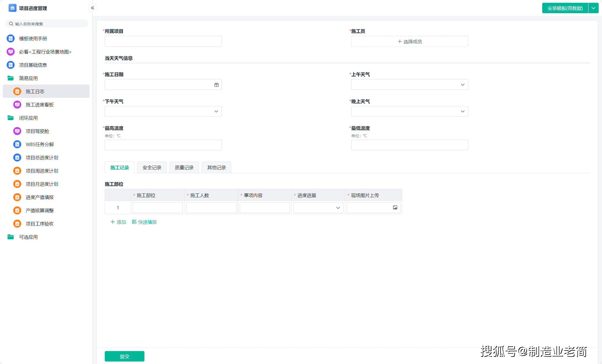Open the 上午天气 dropdown
Screen dimensions: 602x364
[410, 85]
